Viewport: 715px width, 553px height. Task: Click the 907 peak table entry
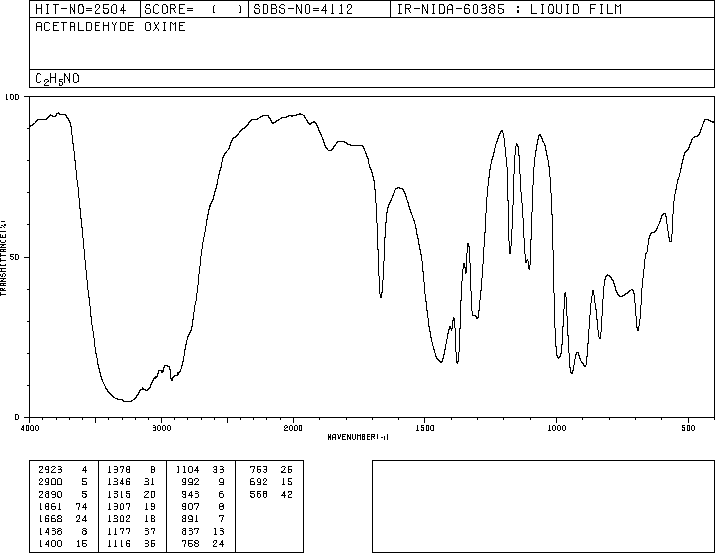click(x=191, y=506)
